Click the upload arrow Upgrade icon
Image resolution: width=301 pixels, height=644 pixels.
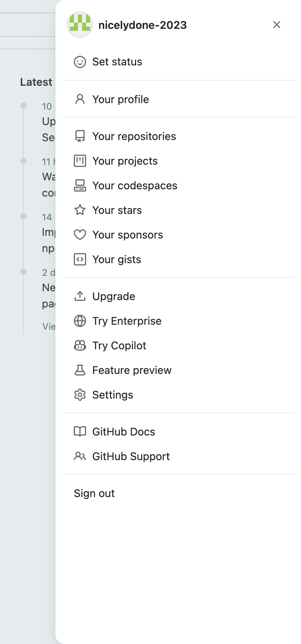point(80,296)
